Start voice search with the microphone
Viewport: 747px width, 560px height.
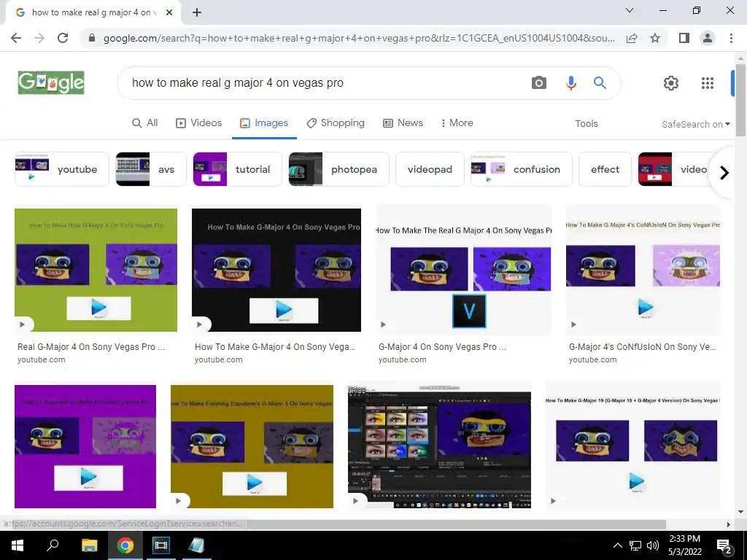570,83
